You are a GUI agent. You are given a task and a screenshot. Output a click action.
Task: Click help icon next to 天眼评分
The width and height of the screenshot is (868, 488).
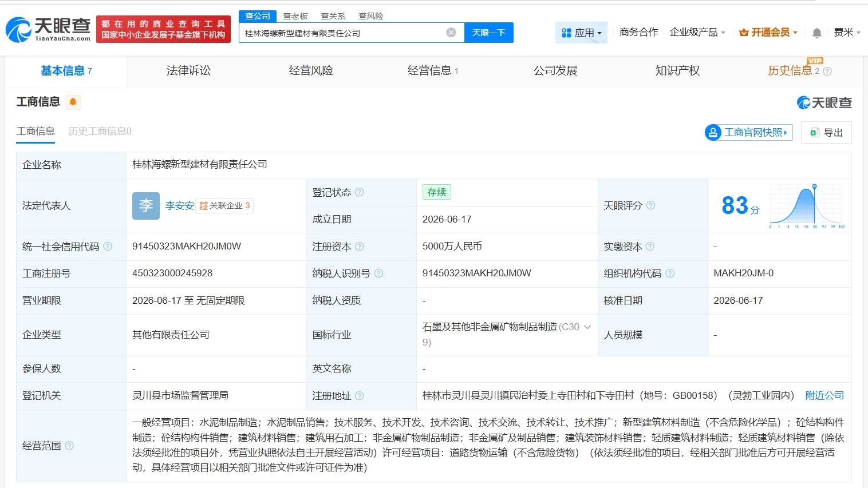point(651,205)
